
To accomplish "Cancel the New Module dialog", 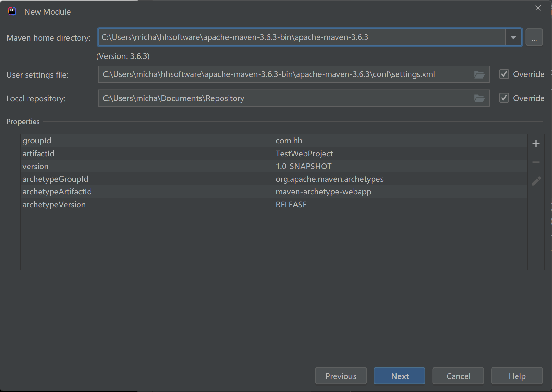I will (458, 376).
